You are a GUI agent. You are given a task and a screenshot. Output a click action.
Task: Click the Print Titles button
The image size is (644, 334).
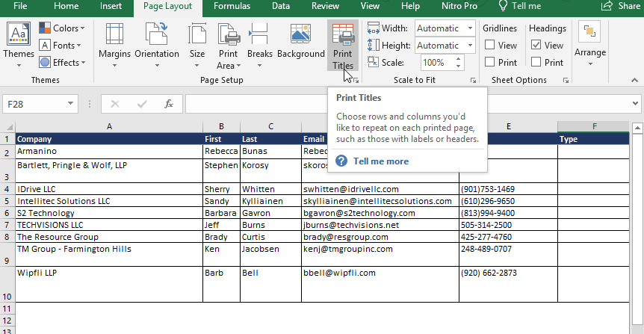343,45
